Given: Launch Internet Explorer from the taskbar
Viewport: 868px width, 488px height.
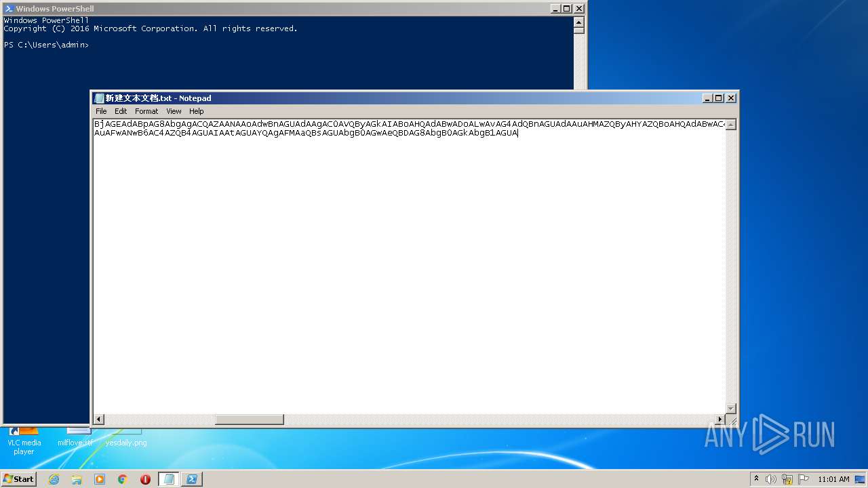Looking at the screenshot, I should 54,479.
